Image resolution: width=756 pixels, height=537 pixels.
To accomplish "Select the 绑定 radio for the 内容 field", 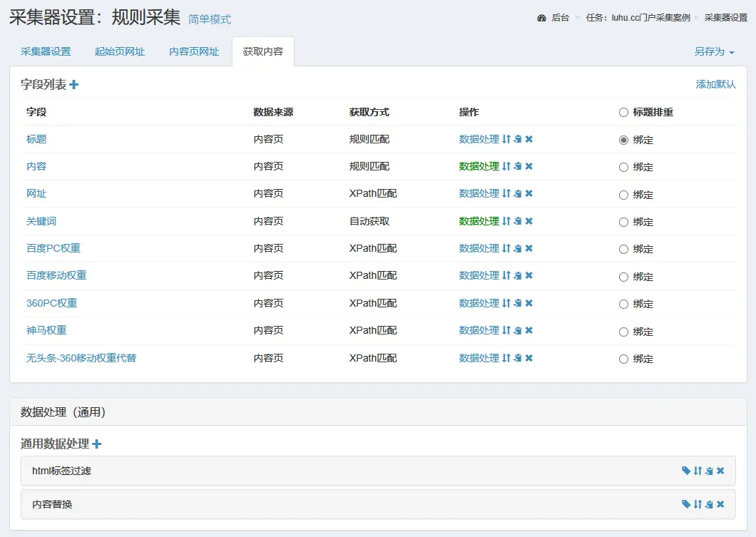I will (623, 167).
